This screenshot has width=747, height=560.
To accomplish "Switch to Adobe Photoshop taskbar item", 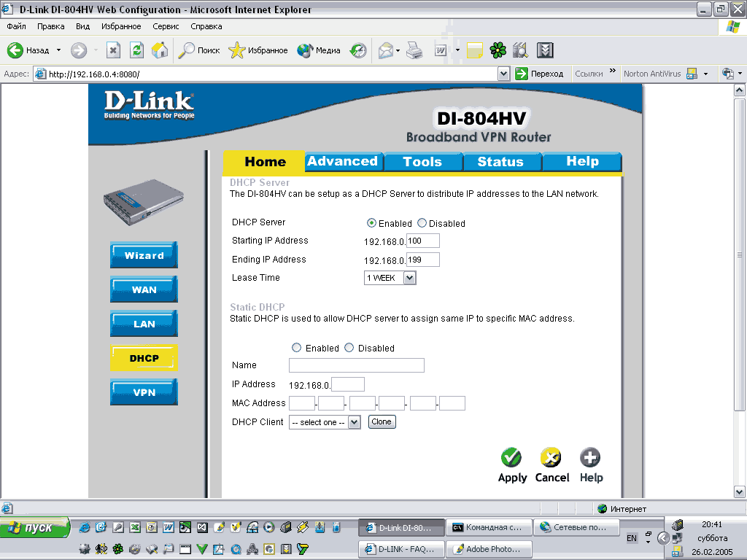I will pos(489,549).
